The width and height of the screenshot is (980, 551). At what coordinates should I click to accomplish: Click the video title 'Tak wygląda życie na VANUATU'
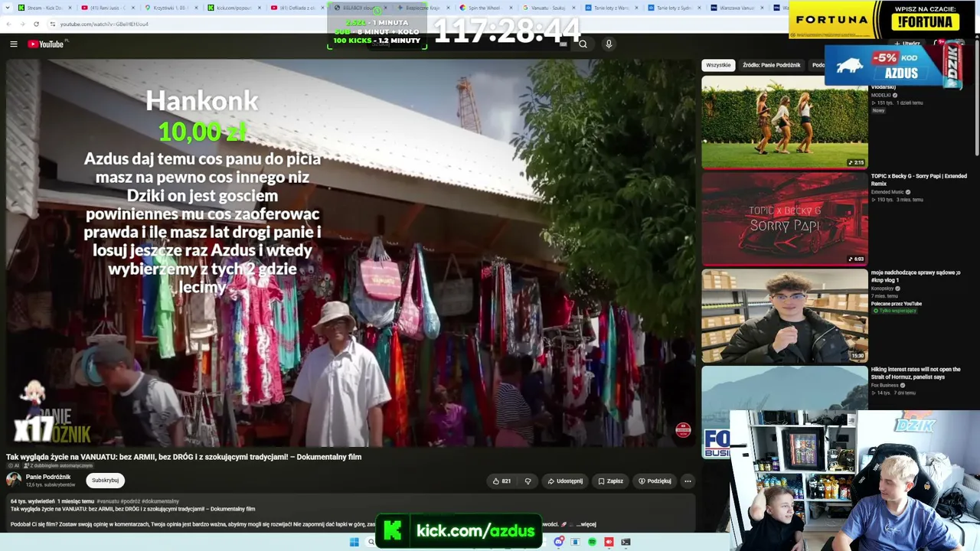click(x=184, y=457)
